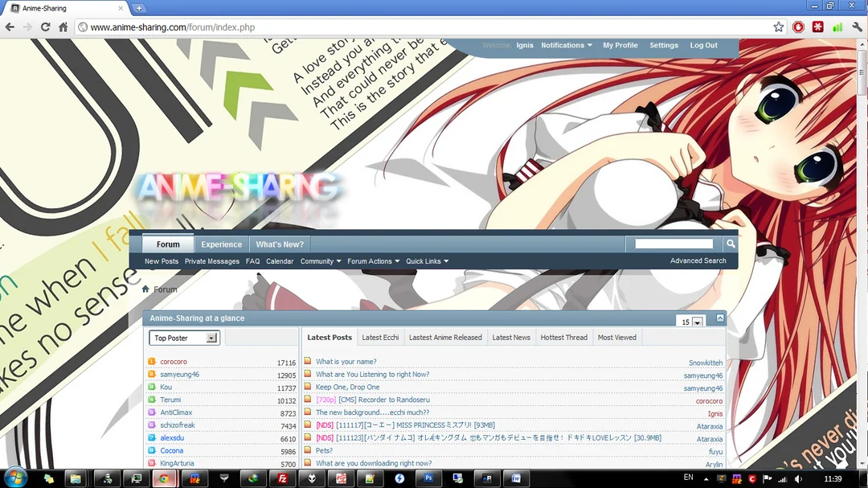Open mIRC from the system tray
The height and width of the screenshot is (488, 868).
click(737, 479)
